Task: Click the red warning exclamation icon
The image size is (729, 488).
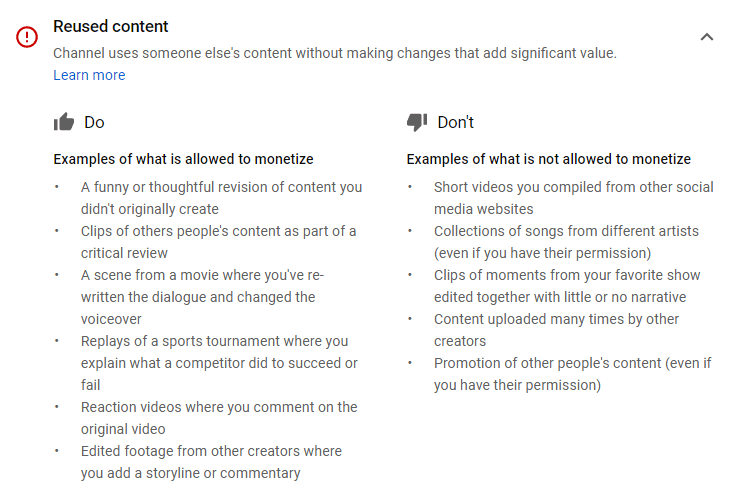Action: coord(27,37)
